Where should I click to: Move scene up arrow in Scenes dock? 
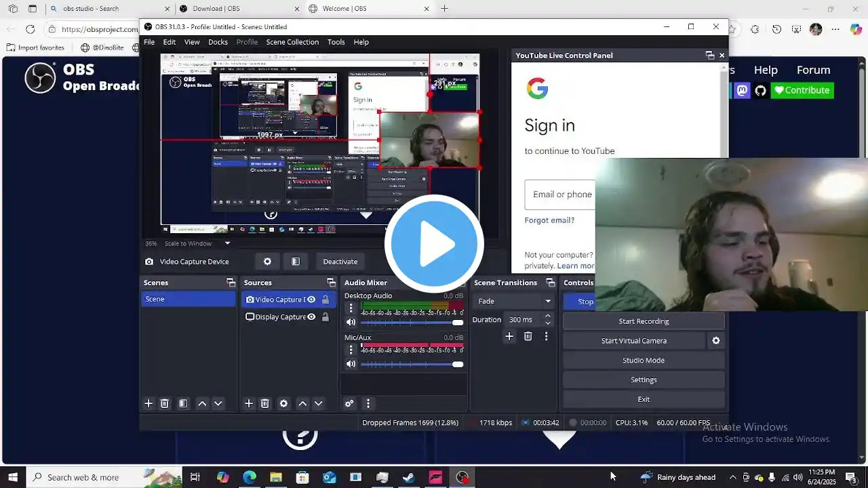click(x=202, y=403)
